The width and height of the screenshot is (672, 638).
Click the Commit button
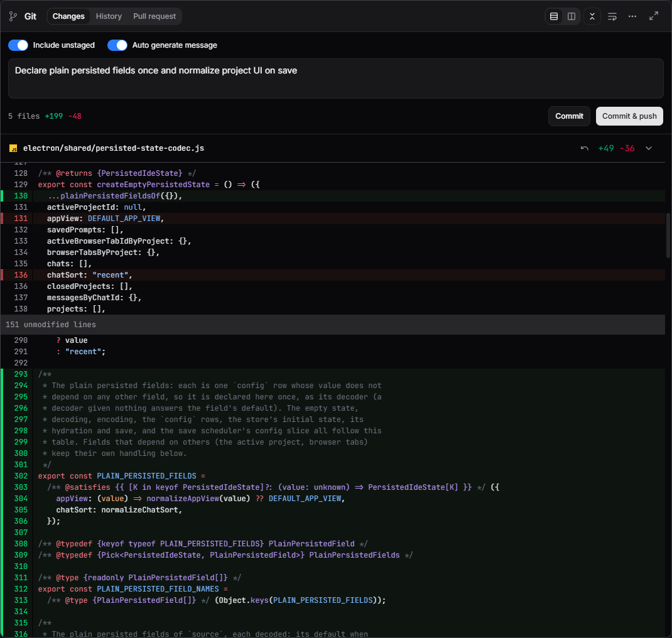click(x=569, y=116)
